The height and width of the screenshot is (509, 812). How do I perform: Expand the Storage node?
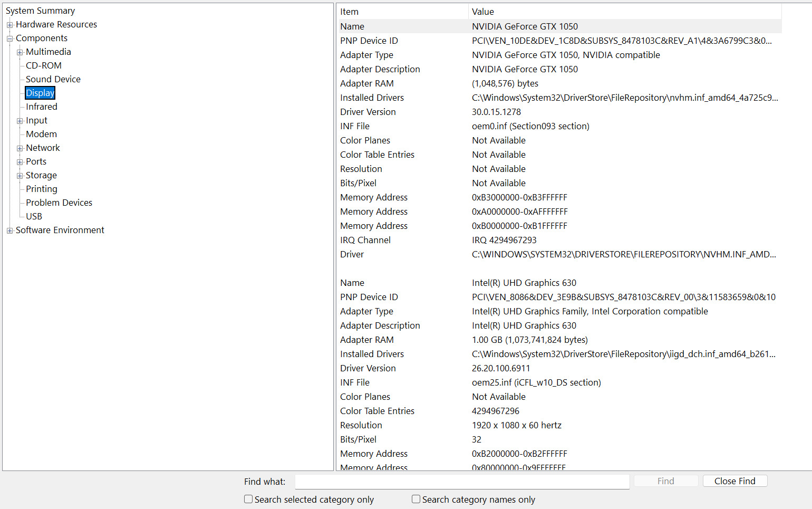tap(20, 176)
